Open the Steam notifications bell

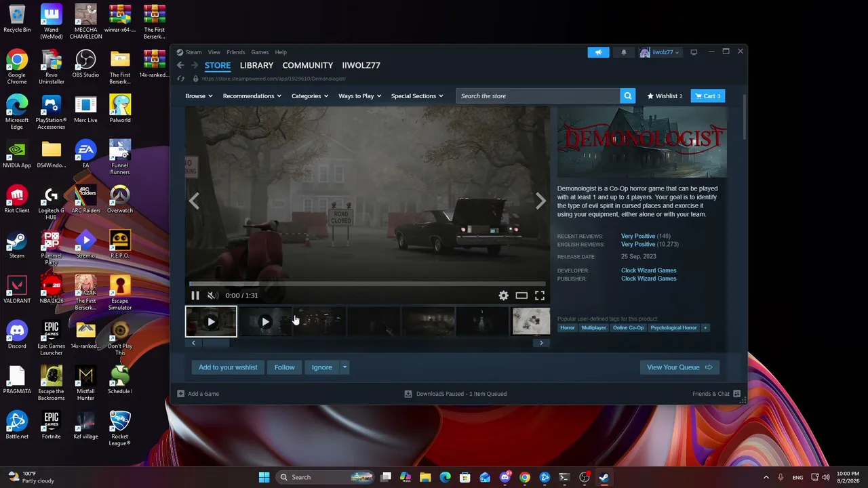624,52
